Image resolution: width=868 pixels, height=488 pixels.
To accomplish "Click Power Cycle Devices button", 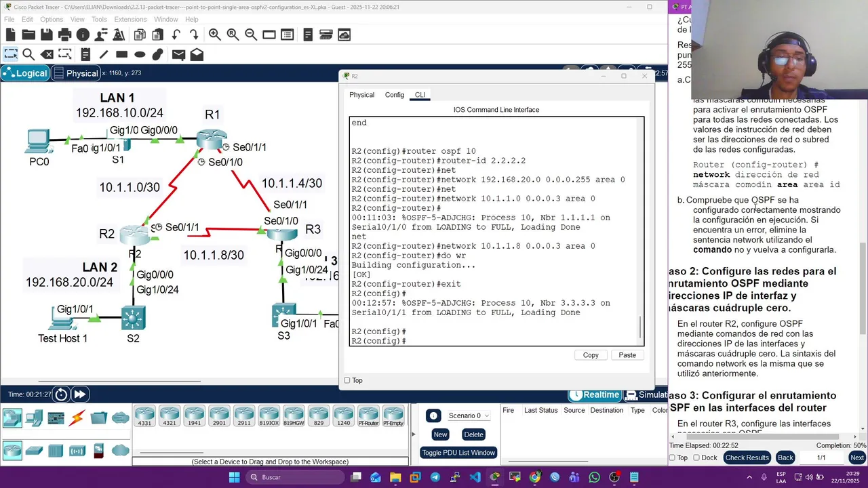I will pos(61,394).
